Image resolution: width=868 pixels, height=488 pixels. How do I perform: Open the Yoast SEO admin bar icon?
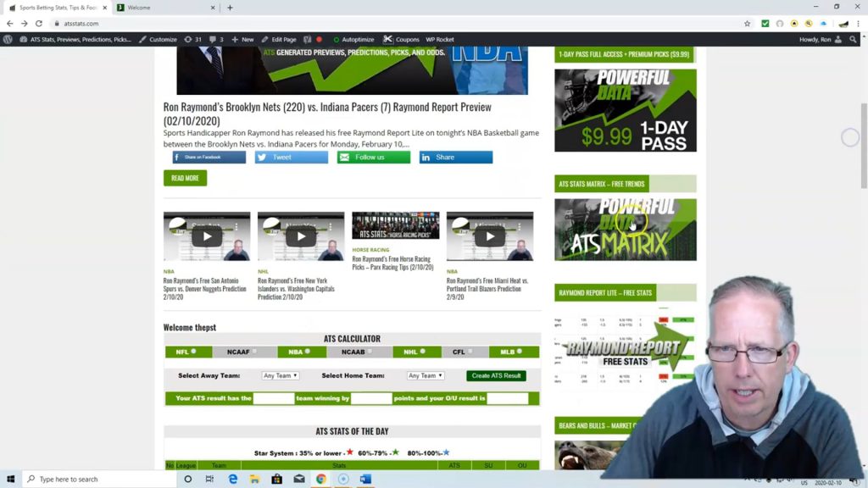pos(307,39)
